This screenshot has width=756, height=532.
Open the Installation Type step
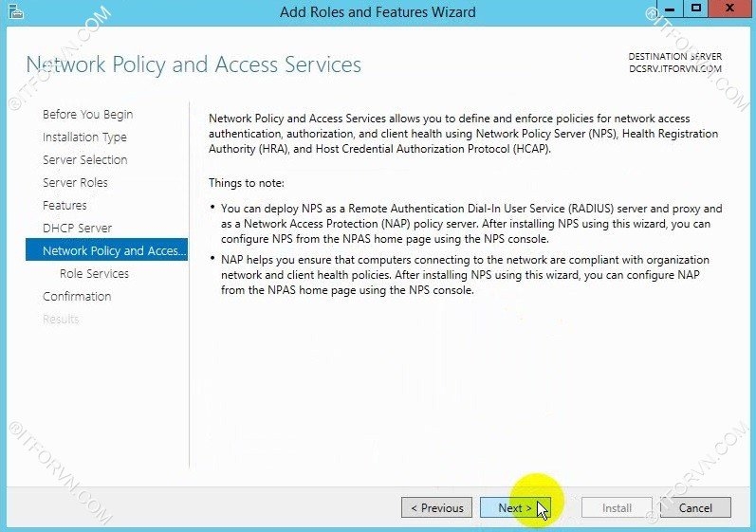[x=84, y=138]
